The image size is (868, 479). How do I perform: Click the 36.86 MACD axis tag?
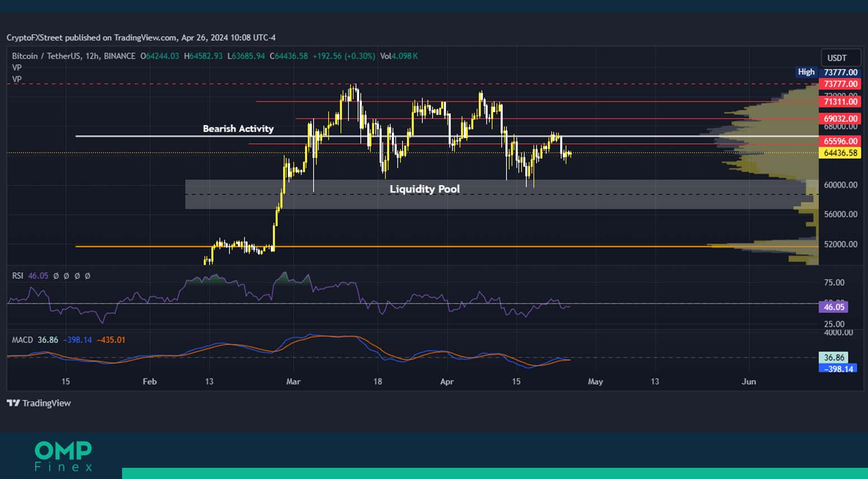tap(834, 357)
